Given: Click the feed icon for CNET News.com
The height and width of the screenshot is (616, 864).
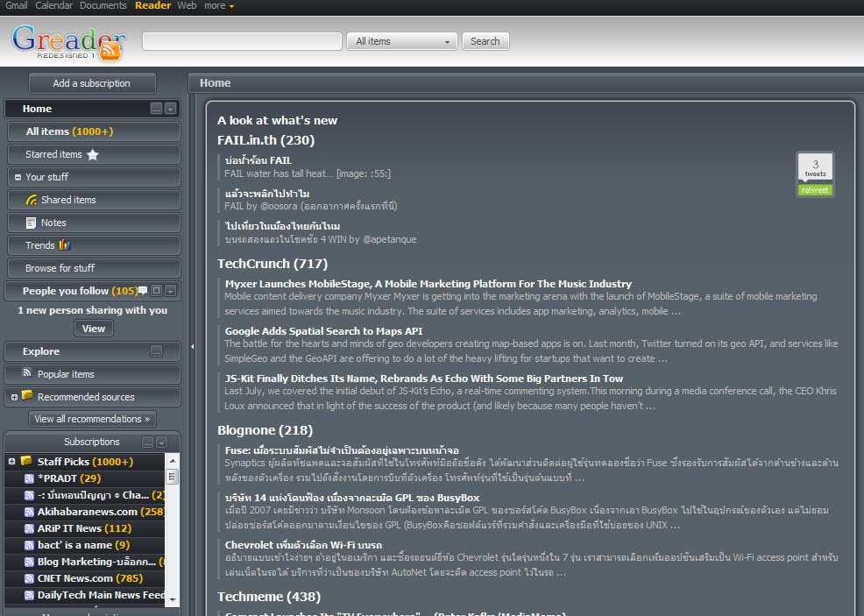Looking at the screenshot, I should tap(29, 578).
